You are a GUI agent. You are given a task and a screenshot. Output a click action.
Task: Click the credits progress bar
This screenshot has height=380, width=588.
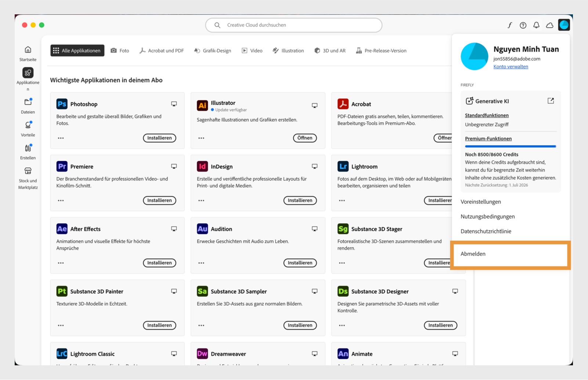(511, 146)
